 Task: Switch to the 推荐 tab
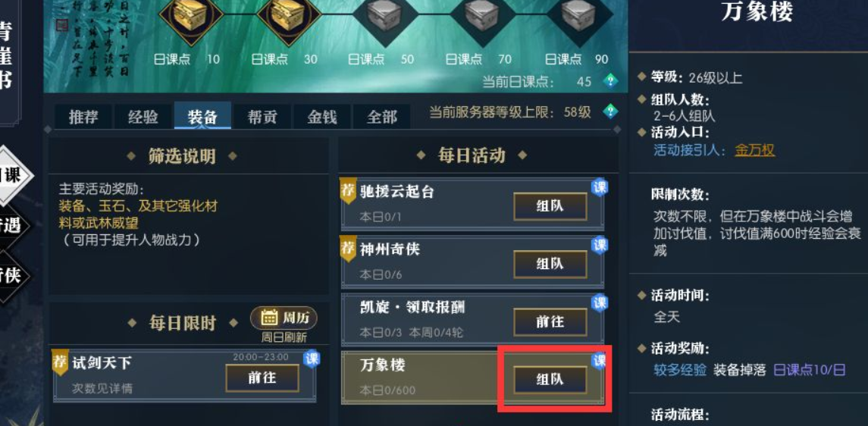coord(83,117)
